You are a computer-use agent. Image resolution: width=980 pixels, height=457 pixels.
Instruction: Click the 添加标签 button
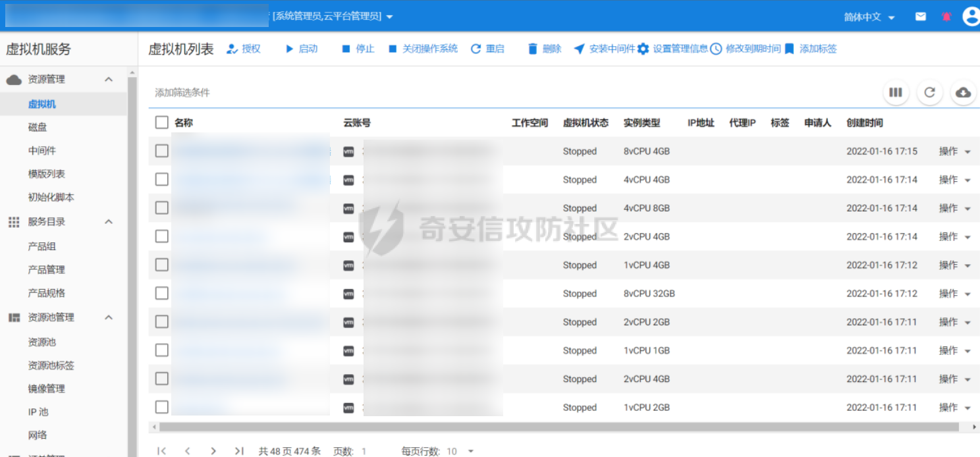click(811, 49)
